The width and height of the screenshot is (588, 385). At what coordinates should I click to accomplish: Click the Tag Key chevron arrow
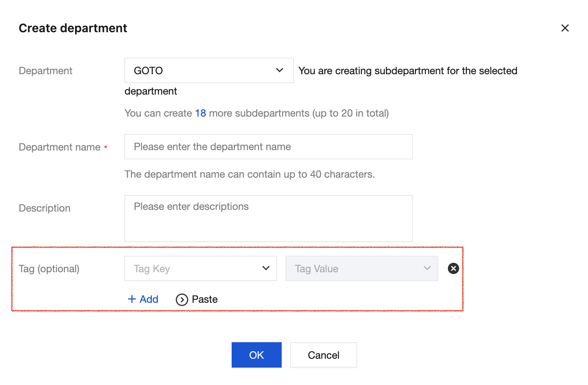point(266,268)
